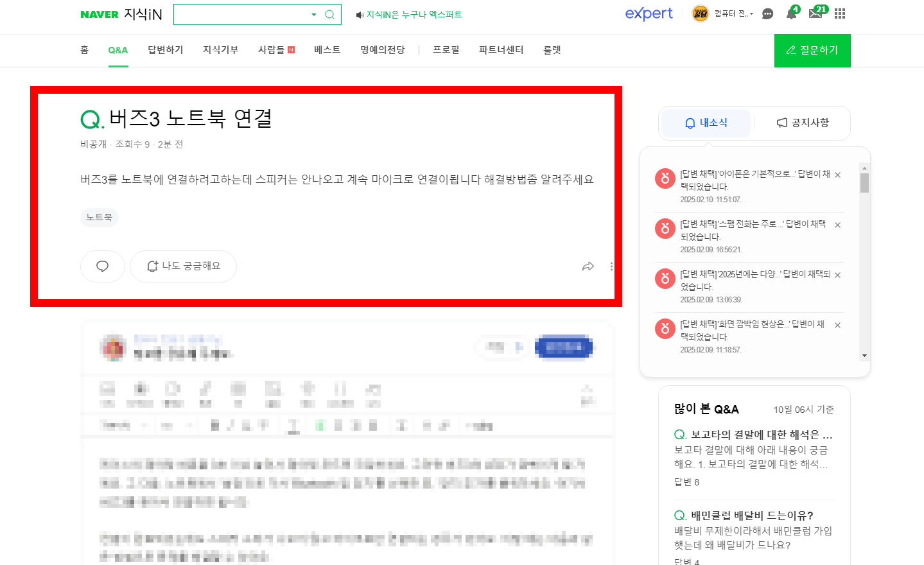Dismiss the '스팸 전화는 주로' notification
Image resolution: width=924 pixels, height=565 pixels.
pos(837,225)
